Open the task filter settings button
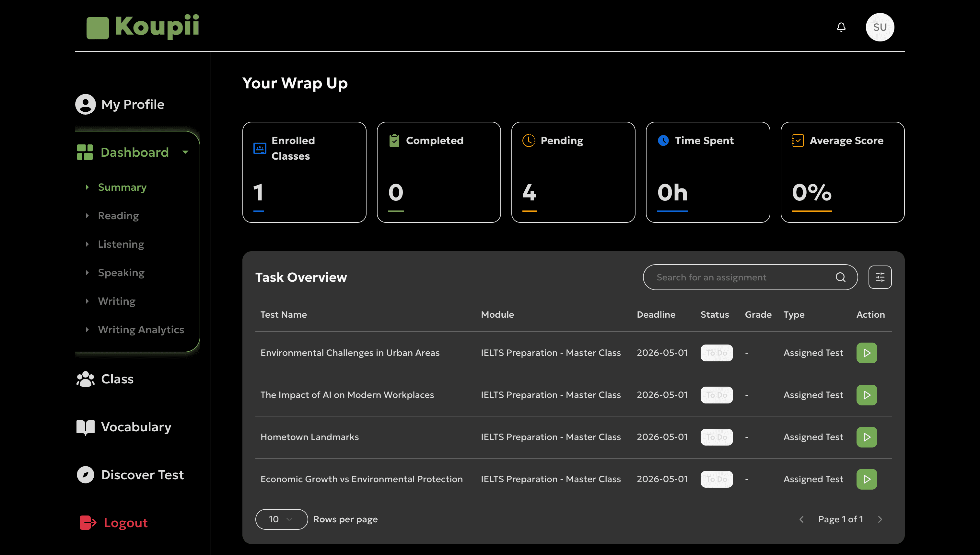The width and height of the screenshot is (980, 555). click(x=880, y=277)
